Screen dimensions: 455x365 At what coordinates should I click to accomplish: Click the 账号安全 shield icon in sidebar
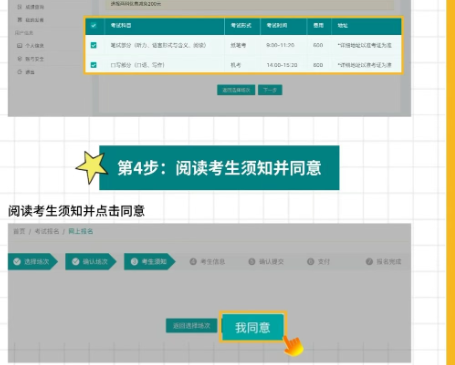(x=20, y=59)
